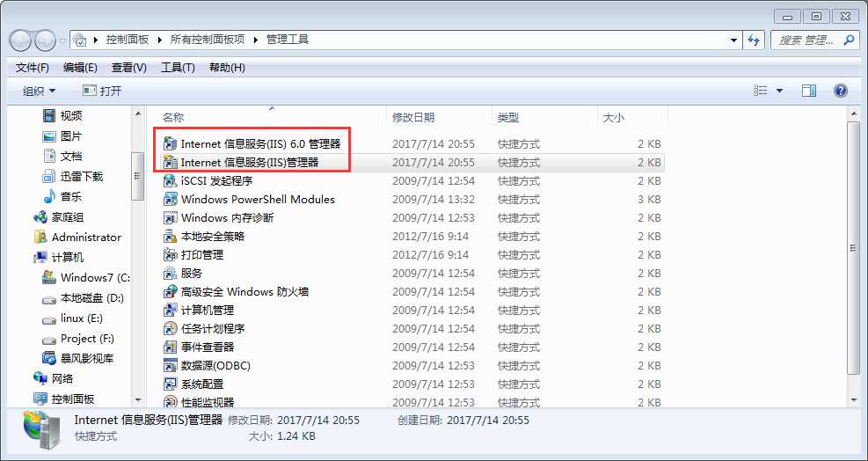Select 计算机 in navigation pane

59,258
